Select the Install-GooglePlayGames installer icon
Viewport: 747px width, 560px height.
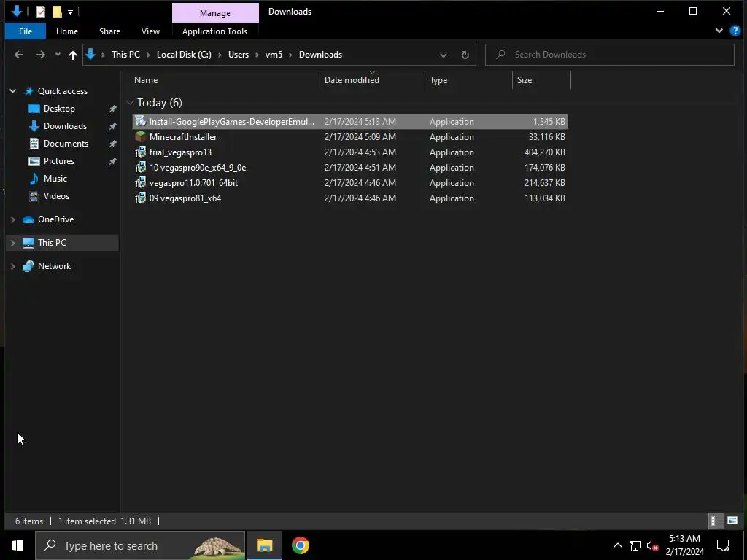140,122
